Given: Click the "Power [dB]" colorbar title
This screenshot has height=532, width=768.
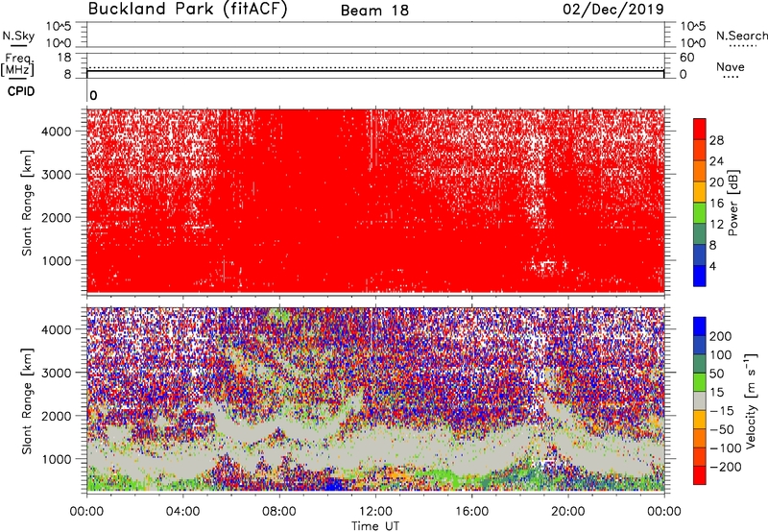Looking at the screenshot, I should click(733, 203).
